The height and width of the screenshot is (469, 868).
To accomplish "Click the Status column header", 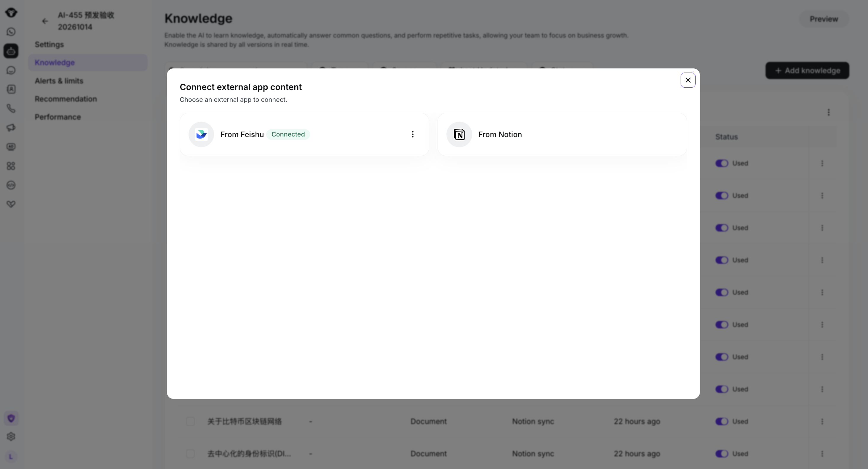I will click(726, 137).
